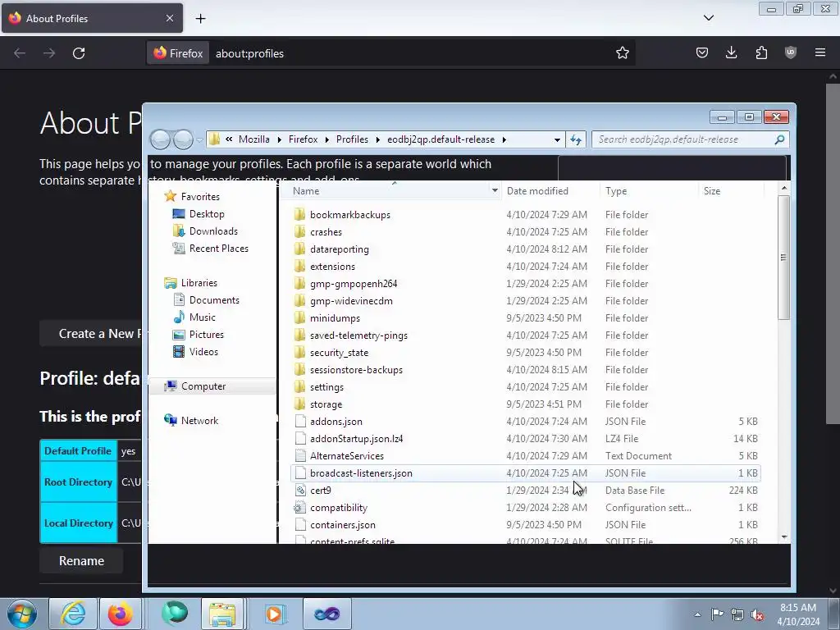This screenshot has height=630, width=840.
Task: Click Firefox breadcrumb in Explorer address
Action: coord(304,139)
